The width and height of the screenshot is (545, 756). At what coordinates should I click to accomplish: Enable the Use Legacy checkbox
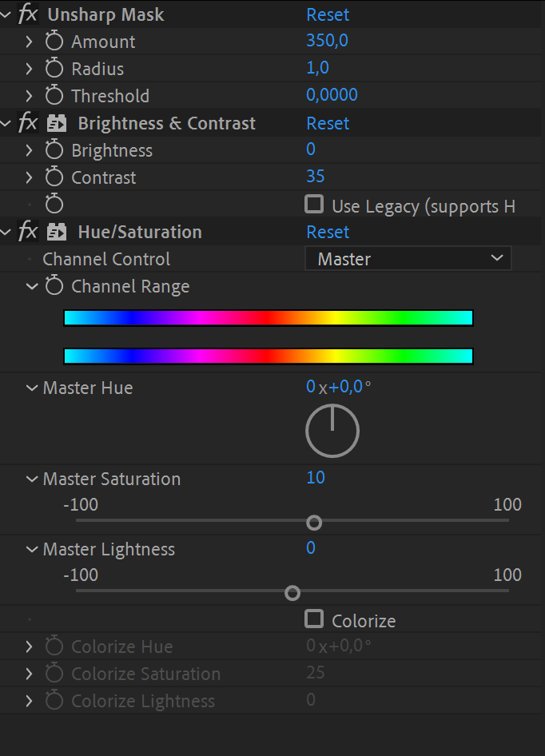tap(314, 205)
